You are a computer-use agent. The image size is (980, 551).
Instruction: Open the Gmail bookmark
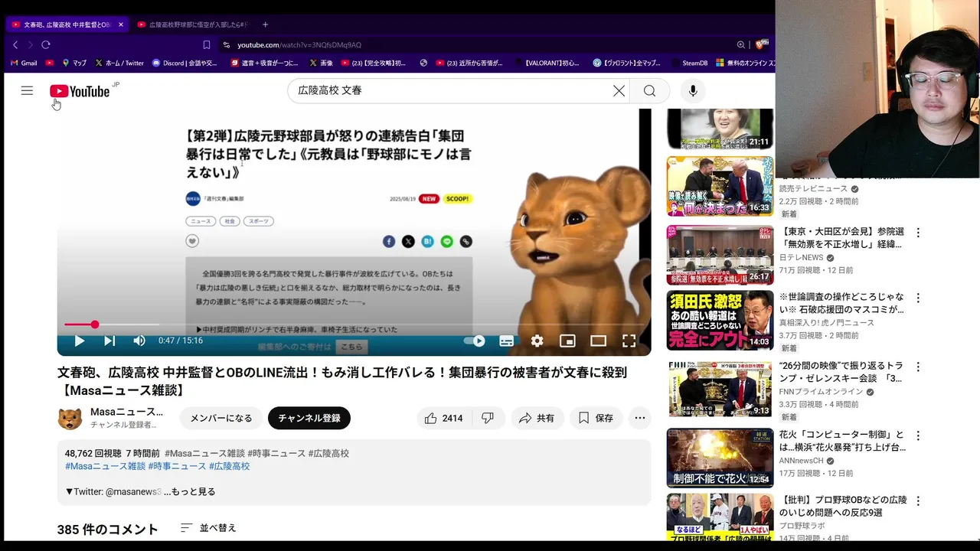(x=24, y=63)
